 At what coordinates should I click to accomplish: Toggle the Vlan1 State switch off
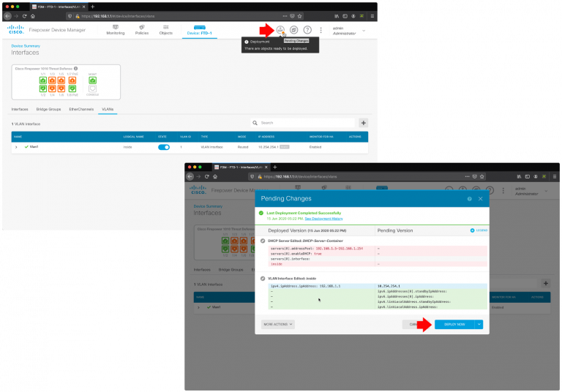[164, 147]
